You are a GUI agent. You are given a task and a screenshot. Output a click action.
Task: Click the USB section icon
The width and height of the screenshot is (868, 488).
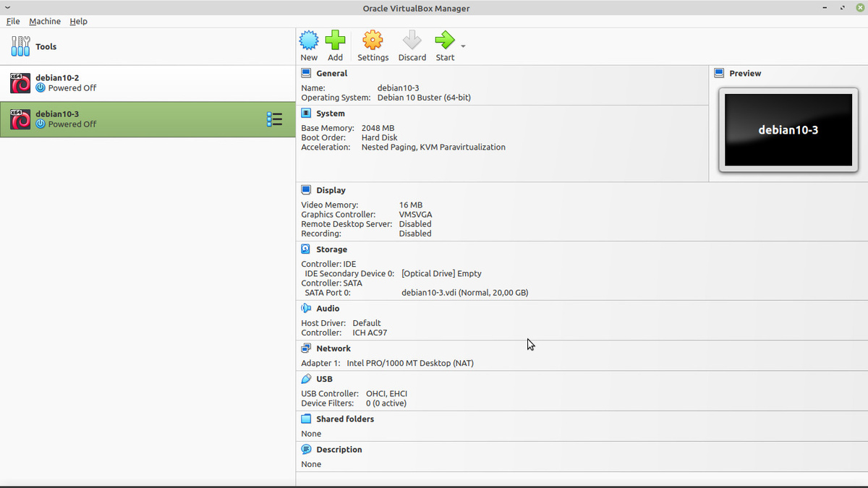click(x=306, y=379)
